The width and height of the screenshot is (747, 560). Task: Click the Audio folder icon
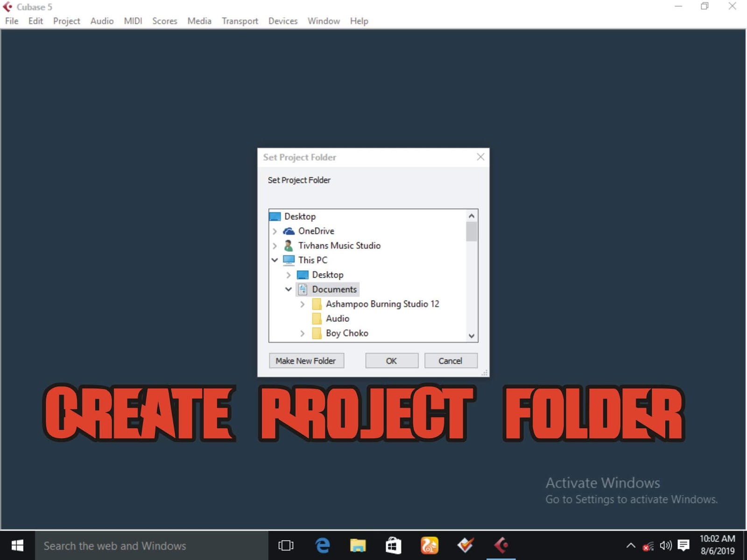tap(317, 319)
